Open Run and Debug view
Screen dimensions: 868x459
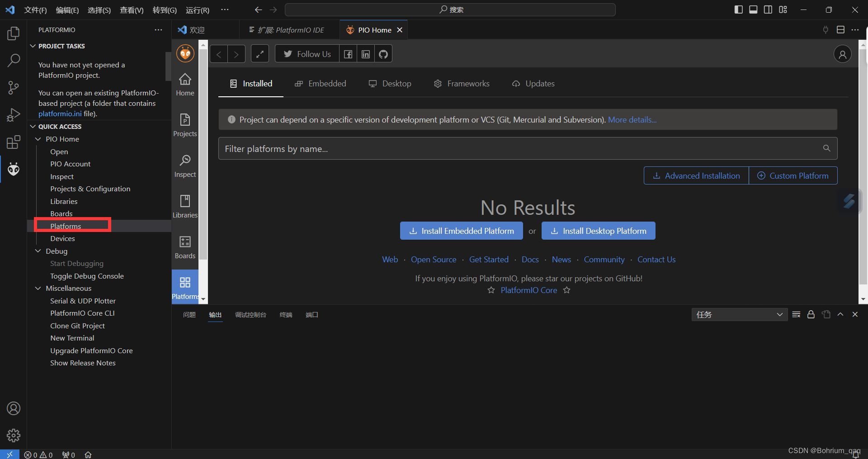tap(14, 115)
